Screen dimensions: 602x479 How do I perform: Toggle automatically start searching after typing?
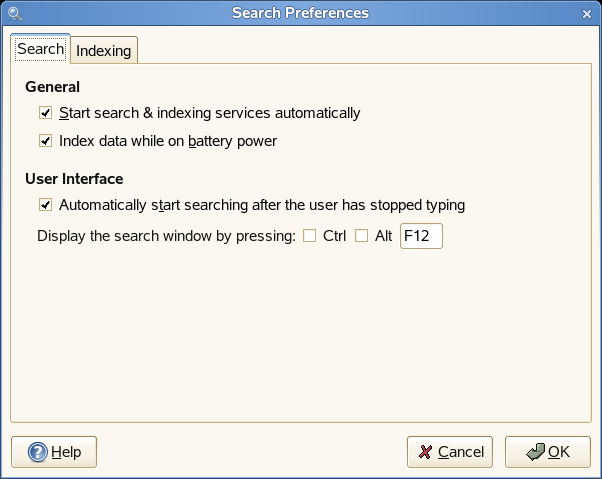pyautogui.click(x=45, y=206)
